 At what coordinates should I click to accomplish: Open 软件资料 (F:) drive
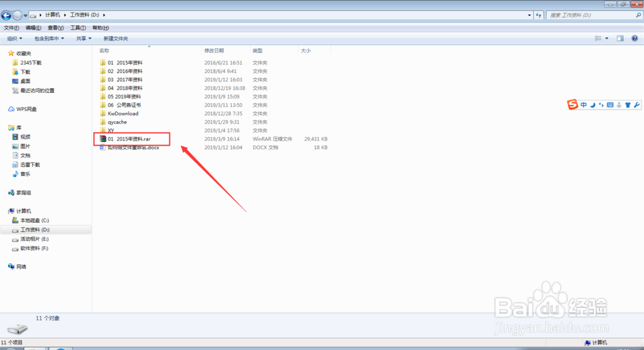point(35,248)
